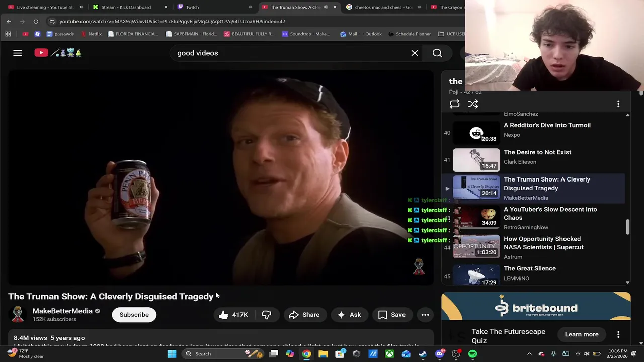644x362 pixels.
Task: Open Discord from the taskbar
Action: [x=439, y=354]
